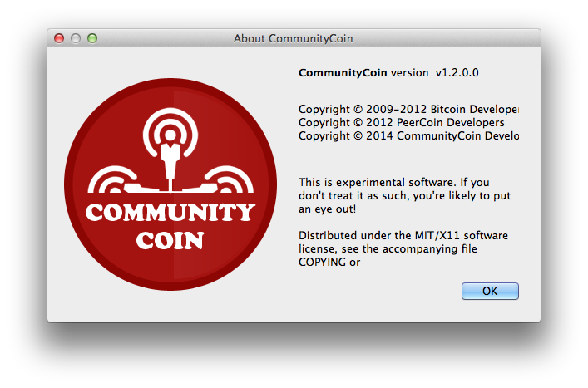
Task: Close the About CommunityCoin window
Action: (59, 38)
